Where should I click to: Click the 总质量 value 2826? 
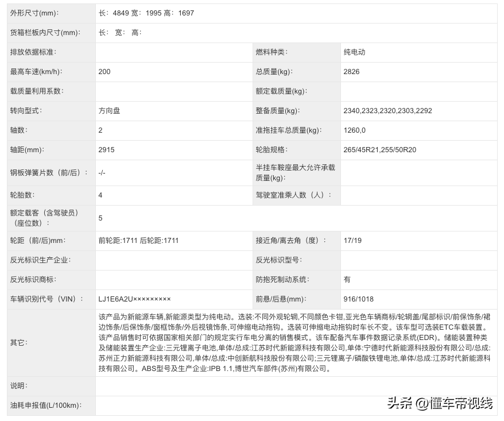[x=351, y=72]
